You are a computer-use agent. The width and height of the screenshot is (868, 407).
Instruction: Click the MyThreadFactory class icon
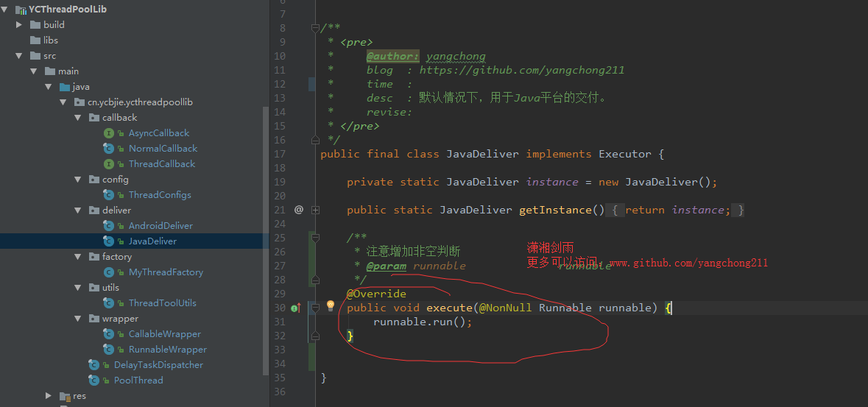pos(109,272)
